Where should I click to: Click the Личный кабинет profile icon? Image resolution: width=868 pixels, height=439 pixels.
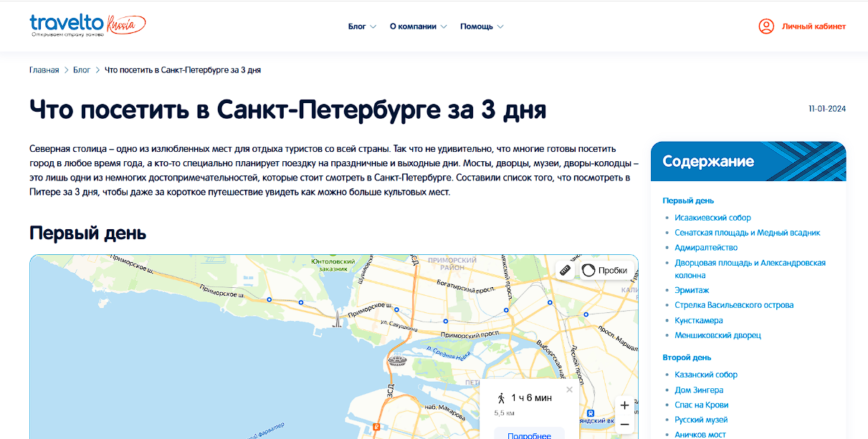click(x=766, y=26)
